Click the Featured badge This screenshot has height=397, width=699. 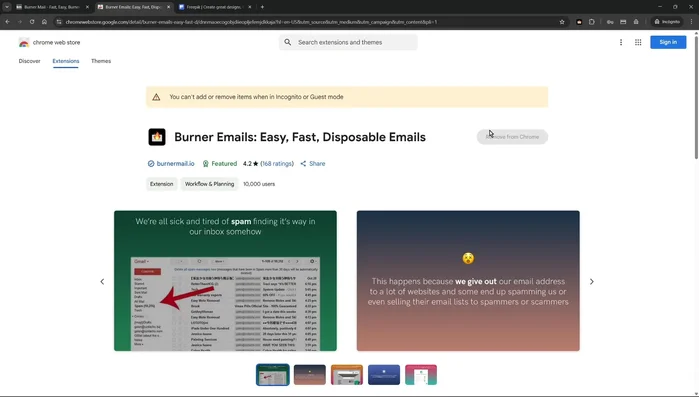219,164
